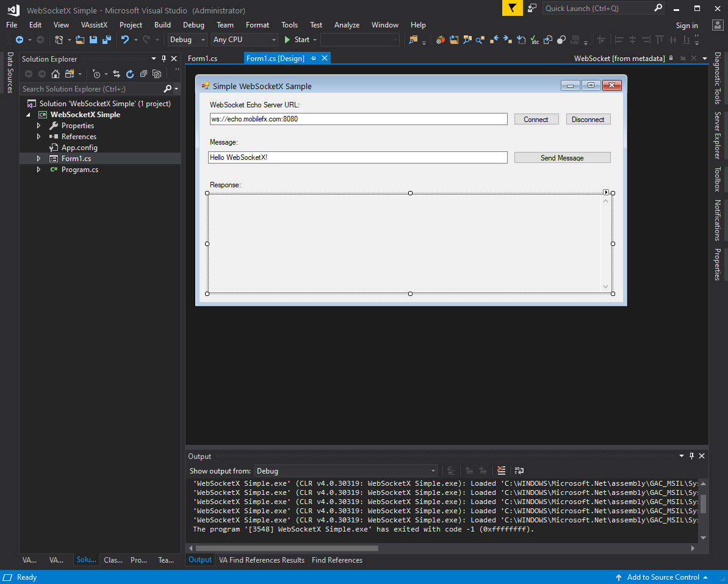Screen dimensions: 728x584
Task: Click the Find in Files folder icon
Action: point(413,40)
